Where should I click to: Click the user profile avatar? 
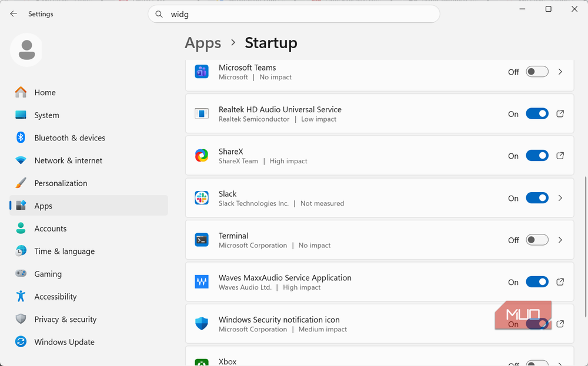[26, 50]
